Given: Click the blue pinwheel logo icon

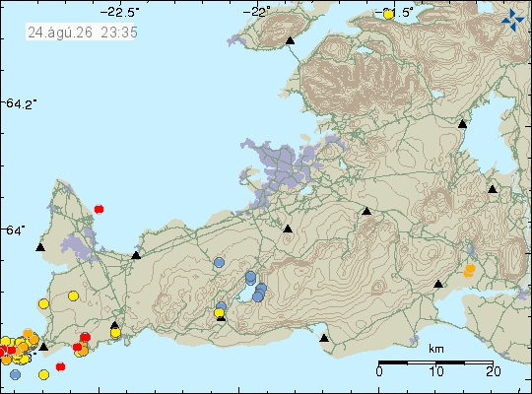Looking at the screenshot, I should [x=512, y=20].
